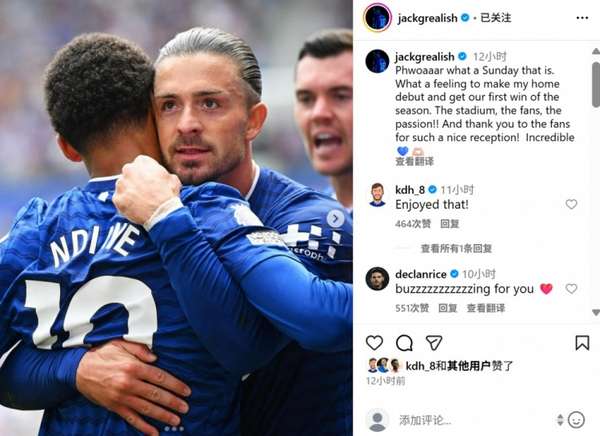Like kdh_8's comment heart
The height and width of the screenshot is (436, 600).
point(571,204)
